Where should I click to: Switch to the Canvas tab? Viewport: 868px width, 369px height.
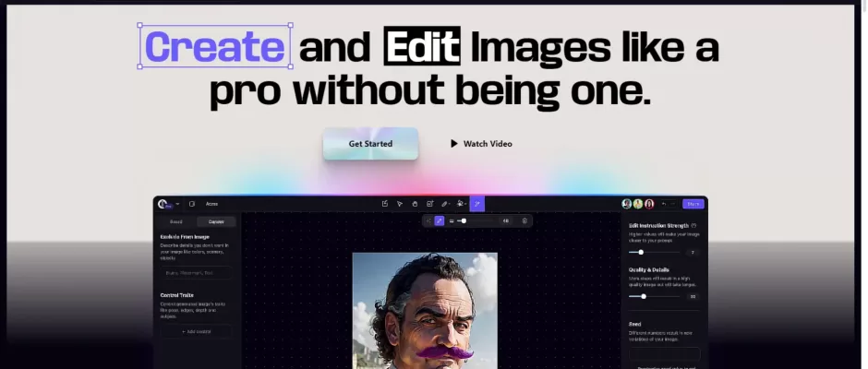[216, 221]
